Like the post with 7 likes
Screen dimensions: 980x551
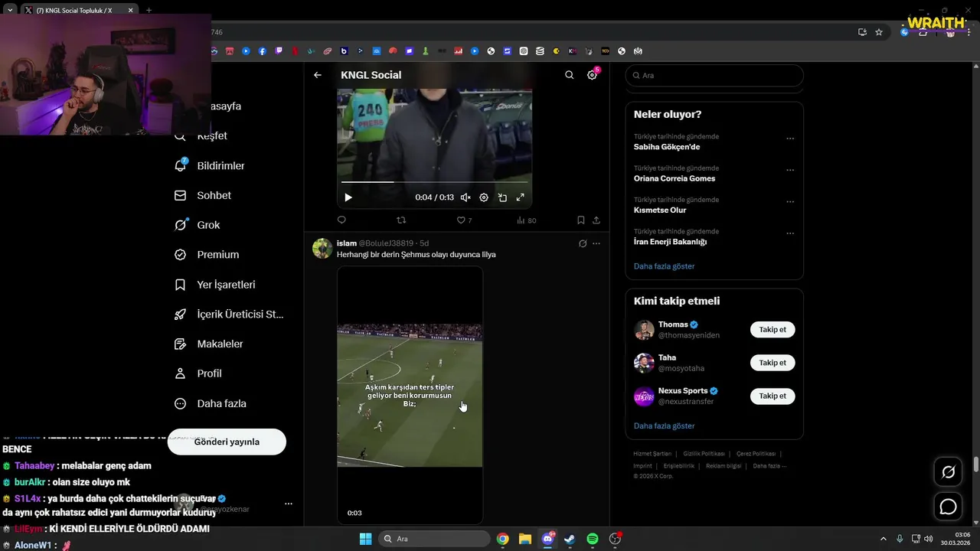464,220
